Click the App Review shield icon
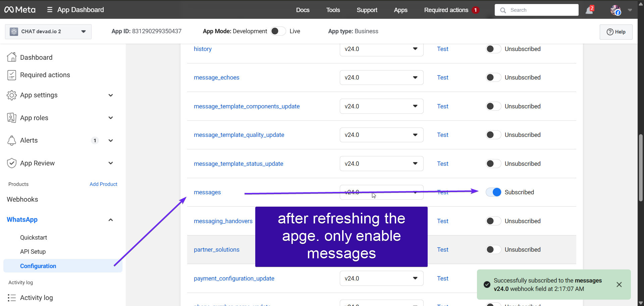The image size is (644, 306). point(12,163)
